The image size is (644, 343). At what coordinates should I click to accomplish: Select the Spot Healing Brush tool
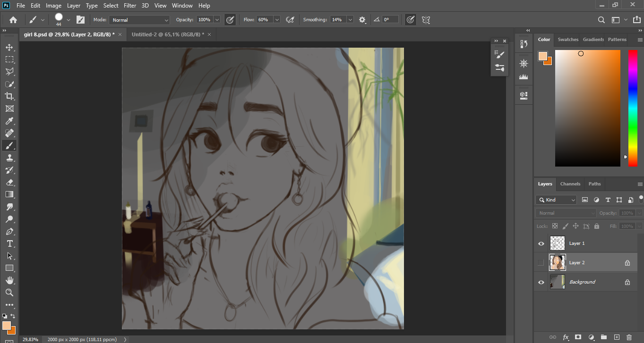tap(9, 133)
